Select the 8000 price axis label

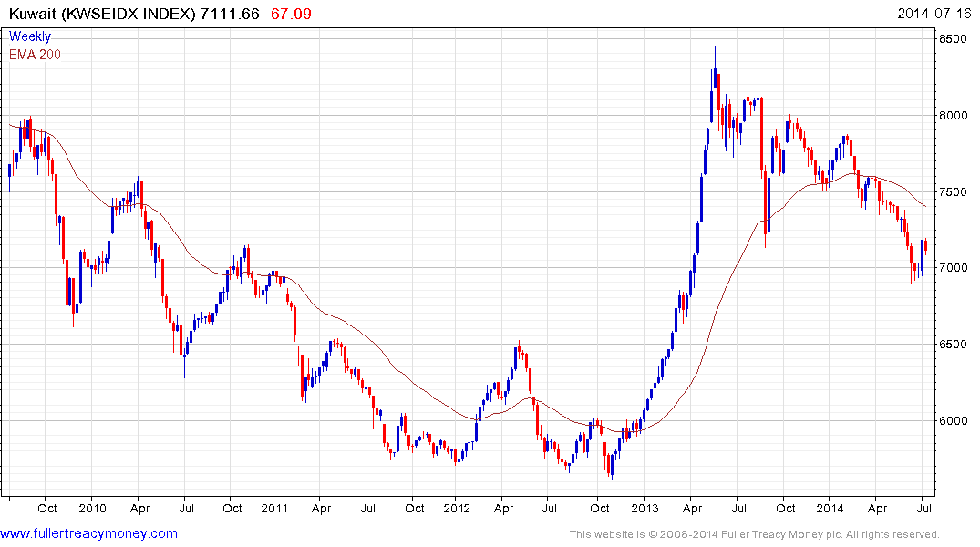coord(954,116)
